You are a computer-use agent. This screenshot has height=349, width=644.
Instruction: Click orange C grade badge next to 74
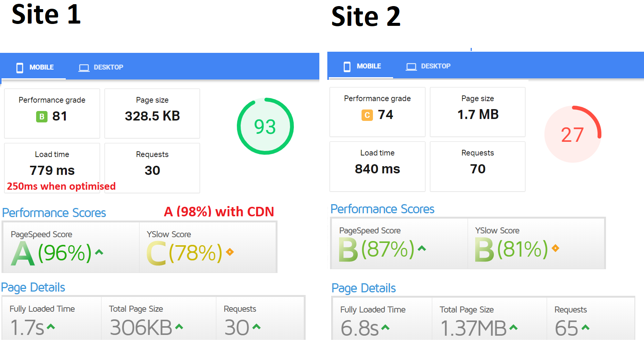[367, 115]
